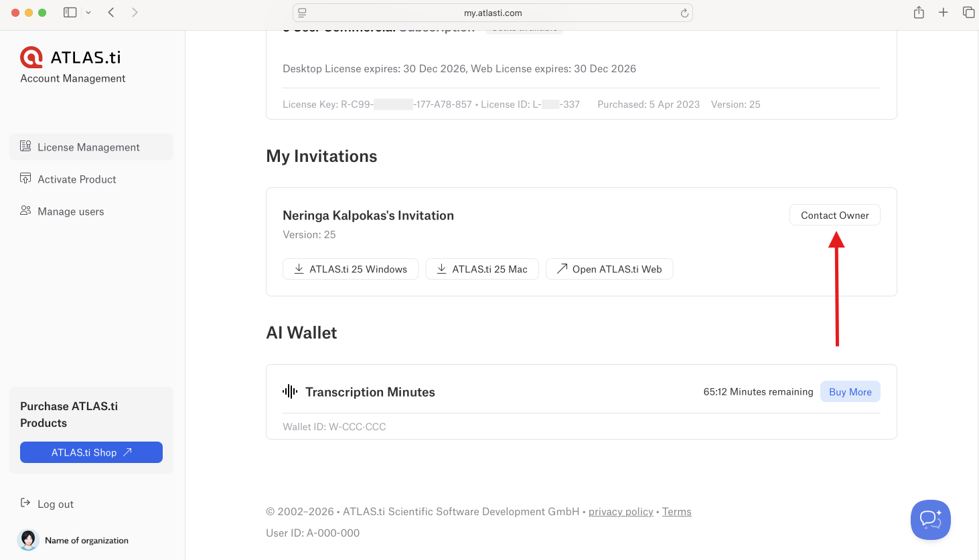Open the Terms link
Viewport: 979px width, 560px height.
(x=676, y=512)
